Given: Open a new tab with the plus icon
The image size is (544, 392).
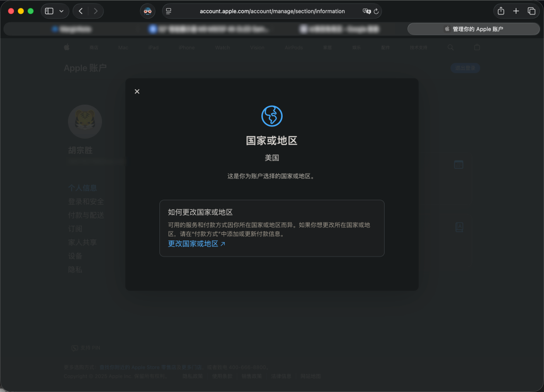Looking at the screenshot, I should point(516,11).
